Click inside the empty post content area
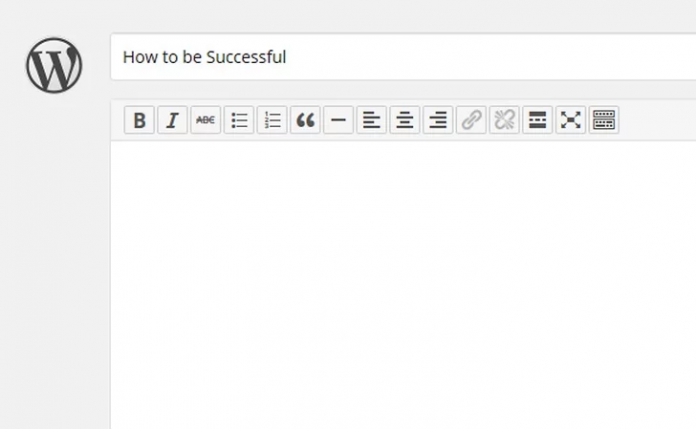Image resolution: width=696 pixels, height=429 pixels. pos(403,285)
